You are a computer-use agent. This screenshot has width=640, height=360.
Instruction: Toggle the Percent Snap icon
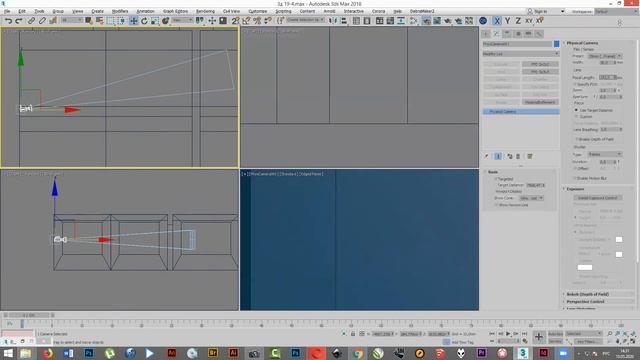tap(257, 21)
